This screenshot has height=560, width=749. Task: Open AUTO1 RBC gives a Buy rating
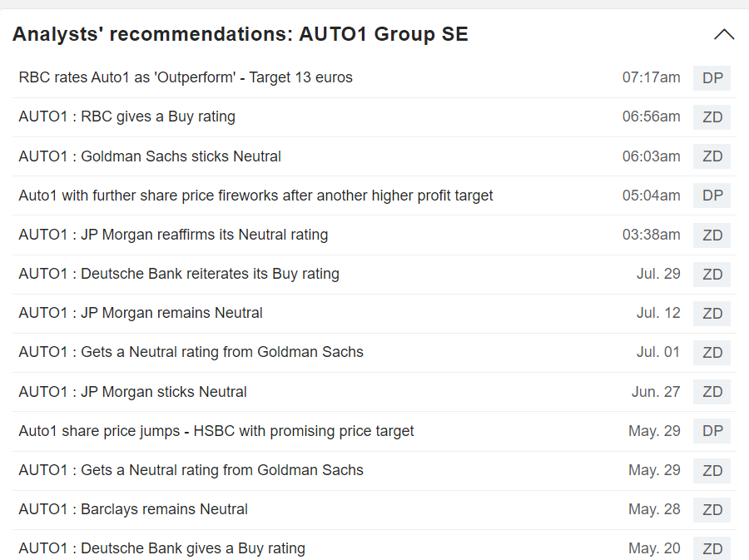click(126, 116)
